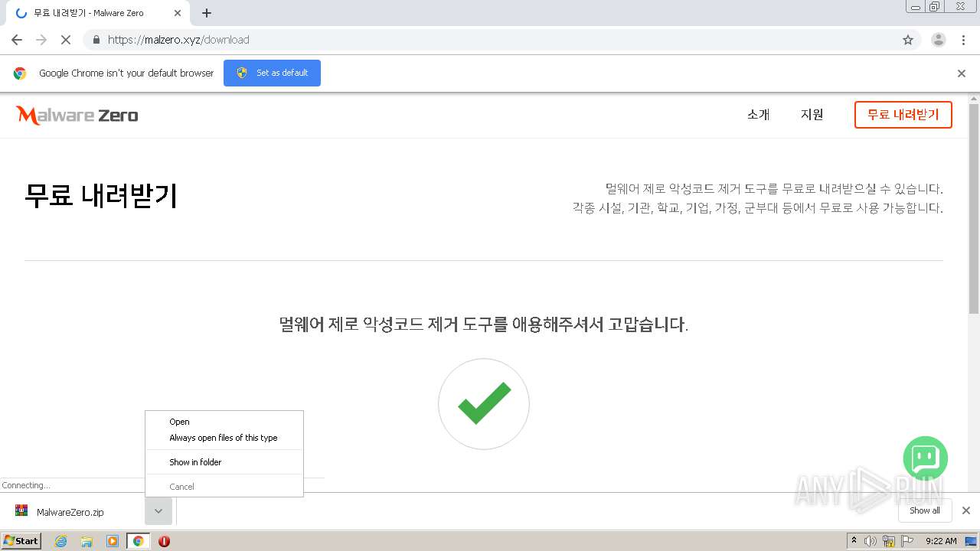Image resolution: width=980 pixels, height=551 pixels.
Task: Select the 무료 내려받기 - Malware Zero tab
Action: [97, 13]
